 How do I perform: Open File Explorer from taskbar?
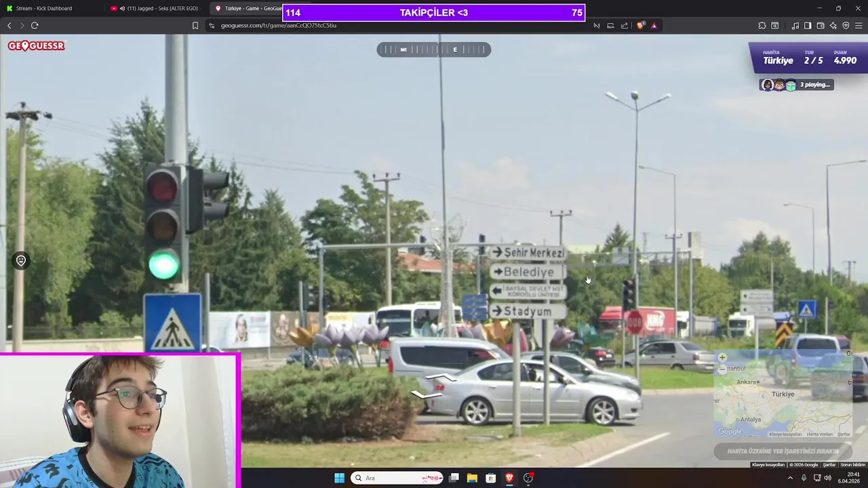pyautogui.click(x=472, y=478)
